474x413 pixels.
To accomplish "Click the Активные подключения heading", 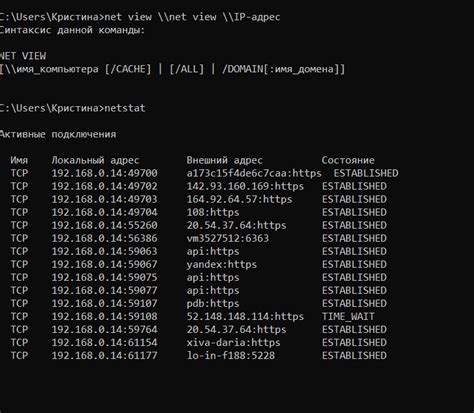I will coord(58,134).
